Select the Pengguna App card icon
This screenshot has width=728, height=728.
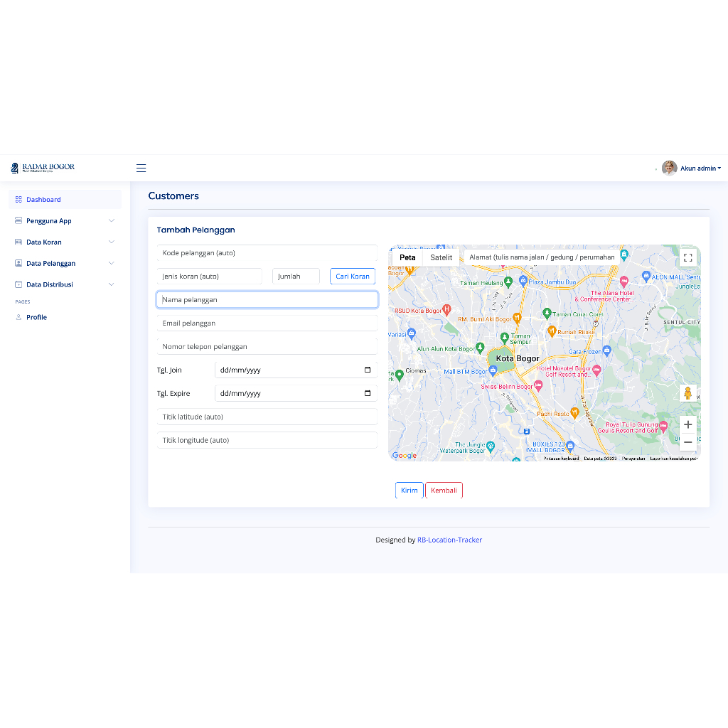[18, 220]
